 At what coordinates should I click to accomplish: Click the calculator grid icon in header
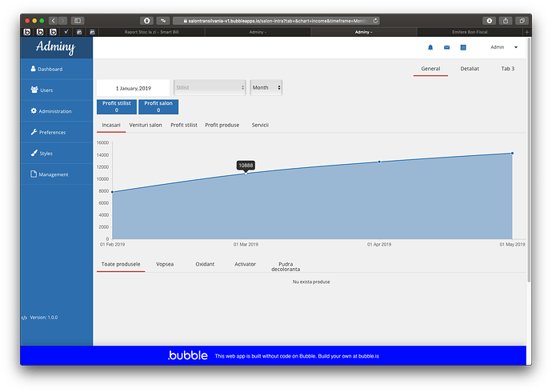tap(463, 47)
